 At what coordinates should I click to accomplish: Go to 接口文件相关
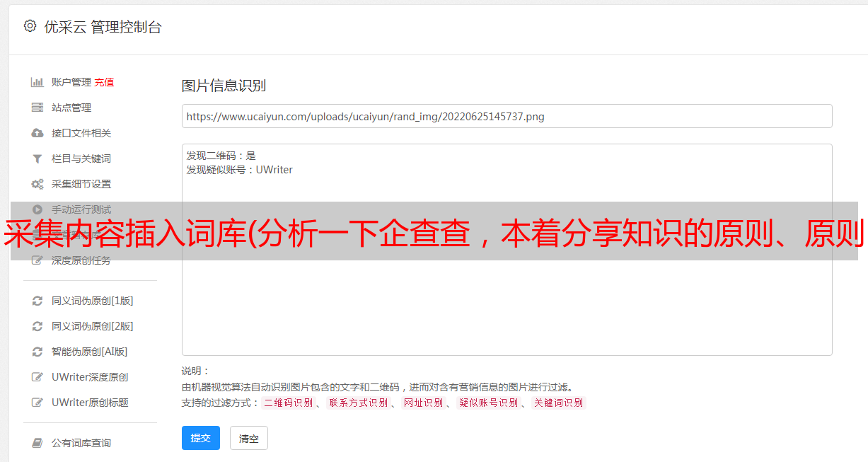tap(81, 133)
